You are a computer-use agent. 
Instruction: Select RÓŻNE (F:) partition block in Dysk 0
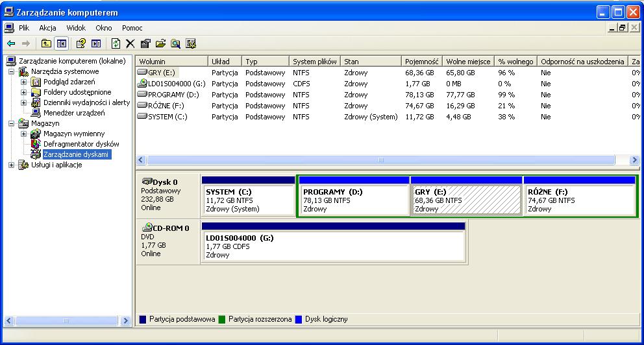coord(580,196)
